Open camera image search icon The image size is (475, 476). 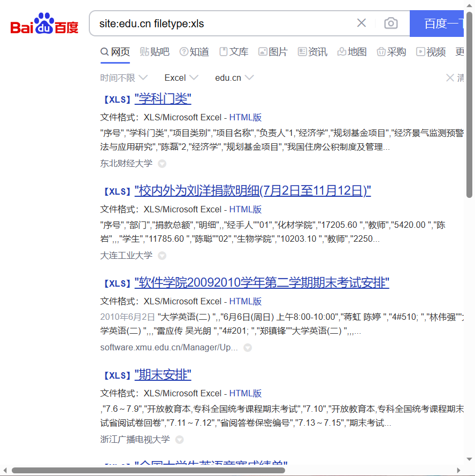[391, 23]
